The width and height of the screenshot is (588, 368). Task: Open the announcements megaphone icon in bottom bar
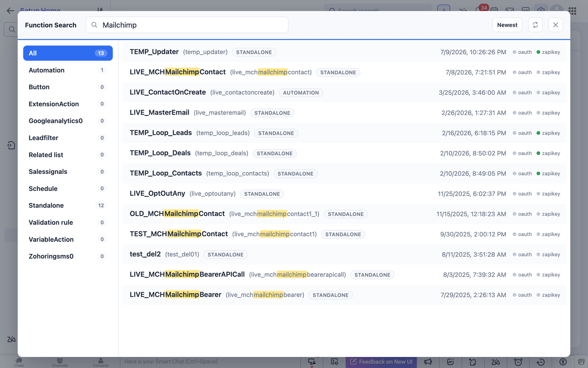pos(428,362)
